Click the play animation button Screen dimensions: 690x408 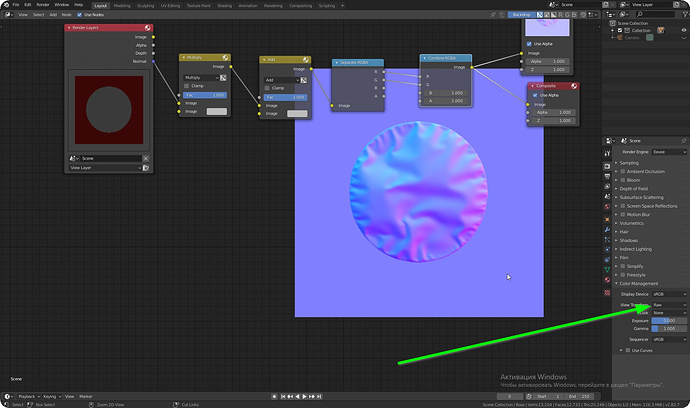305,397
